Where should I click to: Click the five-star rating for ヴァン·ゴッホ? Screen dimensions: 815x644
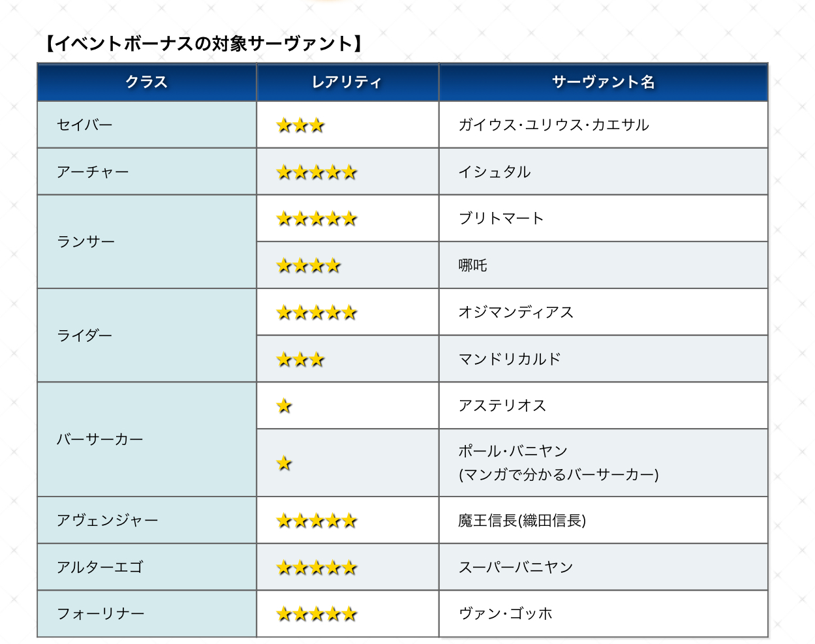coord(316,614)
